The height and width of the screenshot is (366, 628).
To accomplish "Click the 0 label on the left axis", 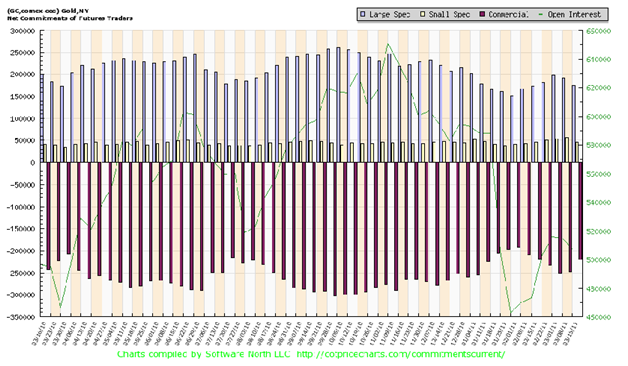I will click(33, 163).
